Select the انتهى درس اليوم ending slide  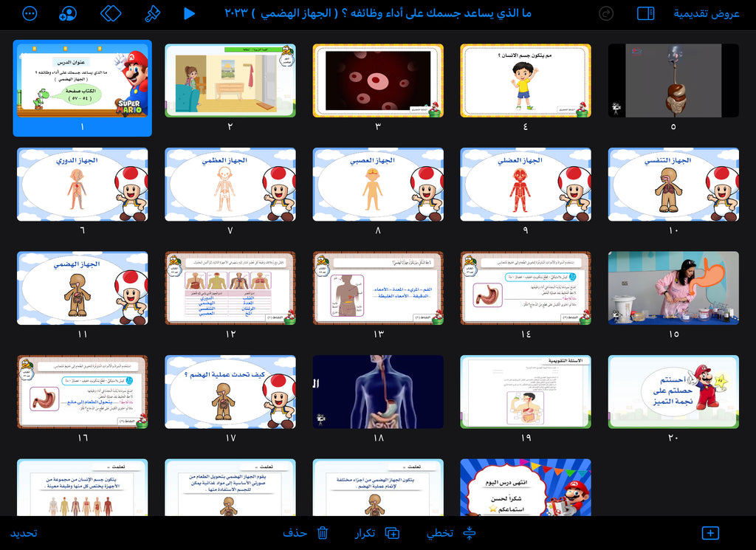coord(526,487)
